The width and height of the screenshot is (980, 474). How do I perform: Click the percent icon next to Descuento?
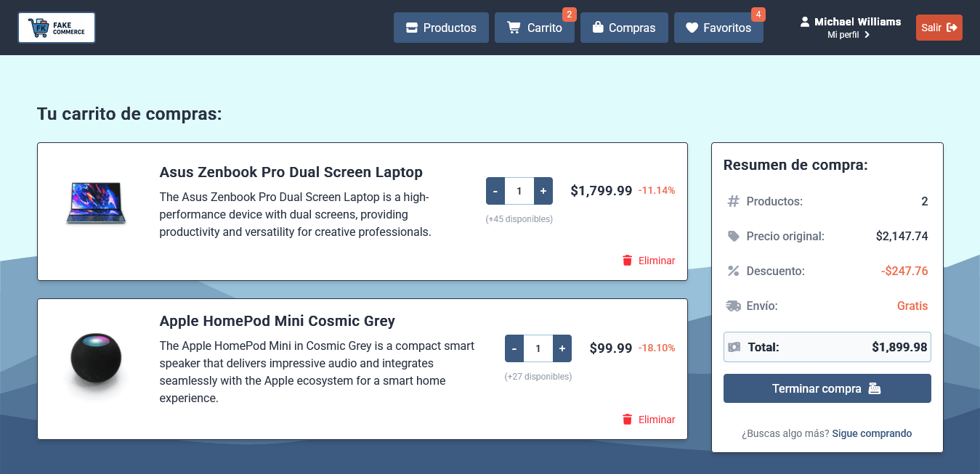tap(732, 271)
